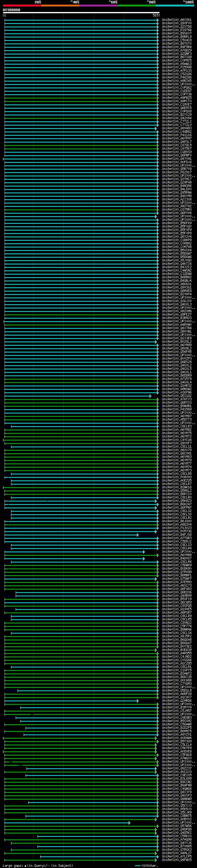Open UniRef100_A9RZ45 hit
The height and width of the screenshot is (868, 197).
[x=176, y=81]
